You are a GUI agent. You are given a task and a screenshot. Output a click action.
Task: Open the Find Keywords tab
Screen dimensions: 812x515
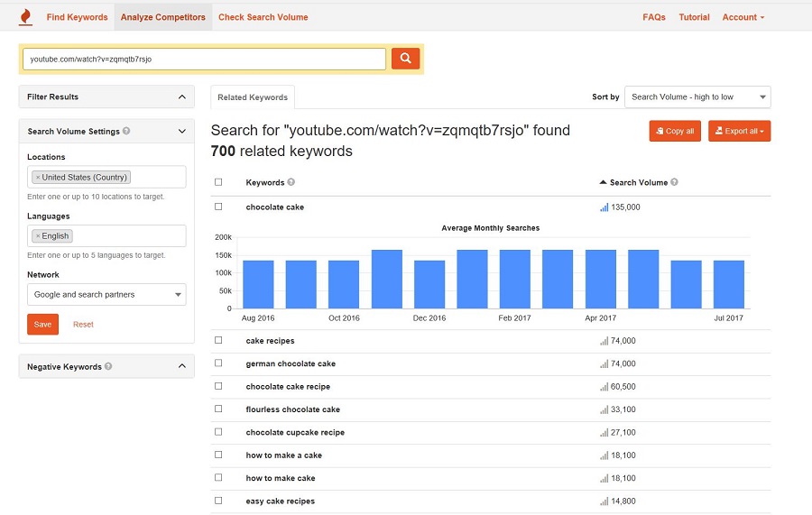pos(78,17)
